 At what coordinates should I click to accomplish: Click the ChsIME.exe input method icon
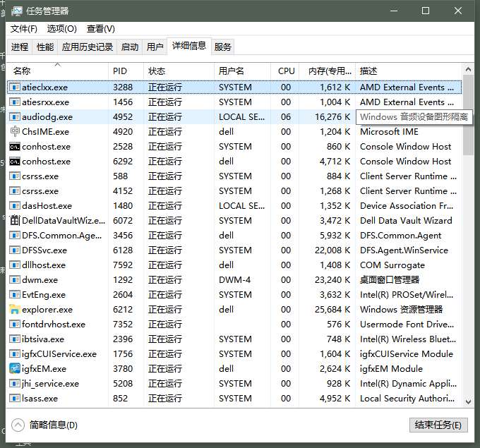pyautogui.click(x=14, y=132)
